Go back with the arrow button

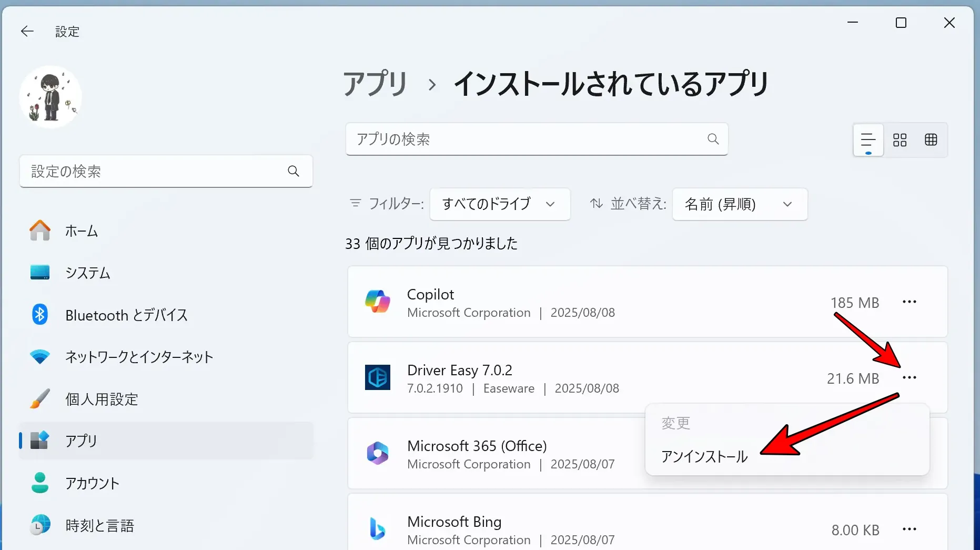click(x=27, y=32)
